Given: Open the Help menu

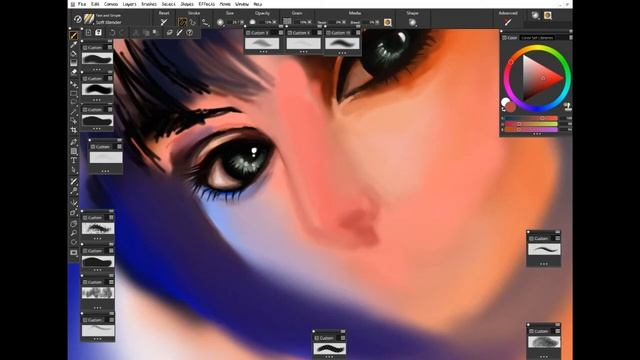Looking at the screenshot, I should click(258, 4).
